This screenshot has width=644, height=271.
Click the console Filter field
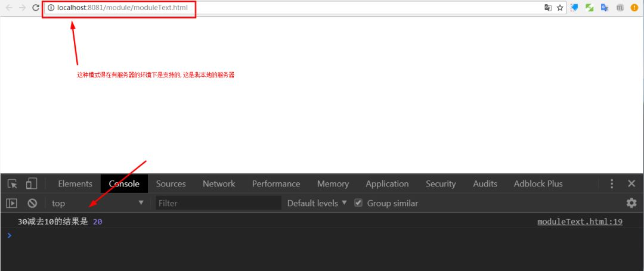[x=218, y=203]
